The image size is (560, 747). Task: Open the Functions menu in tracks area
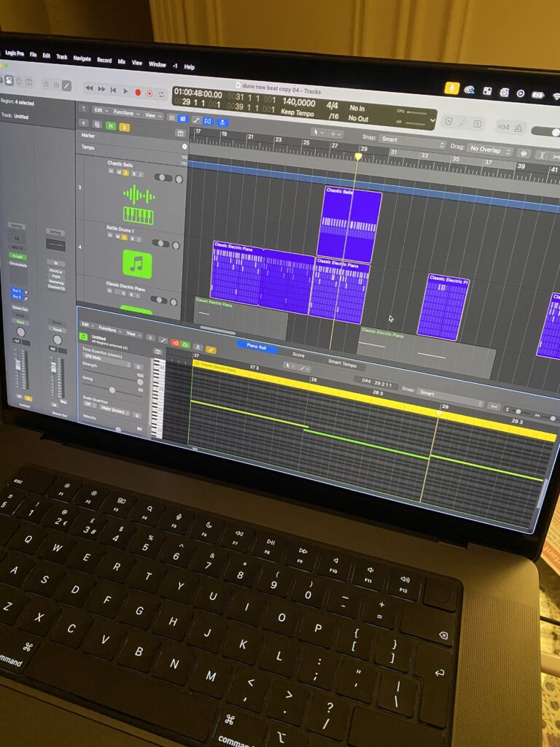tap(125, 113)
